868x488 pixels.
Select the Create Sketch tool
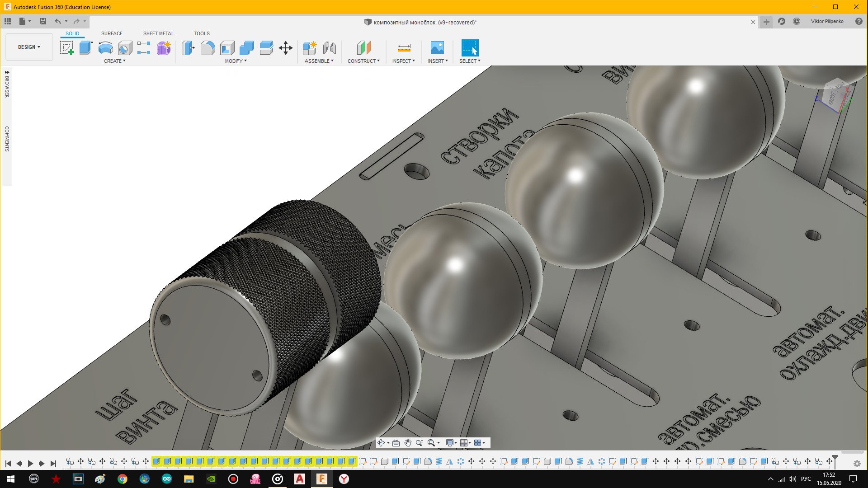(66, 48)
